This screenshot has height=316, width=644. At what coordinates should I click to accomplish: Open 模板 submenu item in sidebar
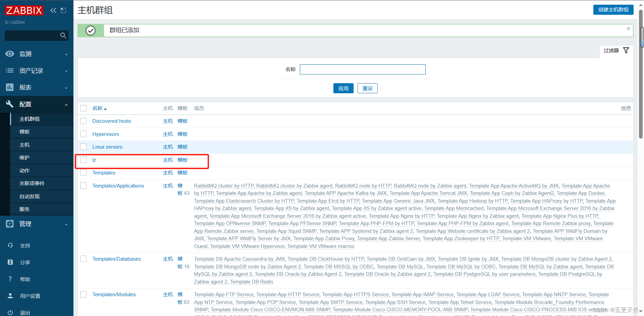pos(42,132)
